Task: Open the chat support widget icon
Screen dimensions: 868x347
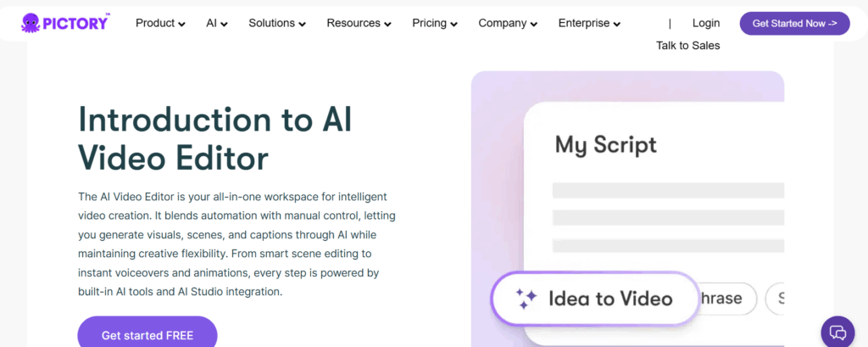Action: point(837,332)
